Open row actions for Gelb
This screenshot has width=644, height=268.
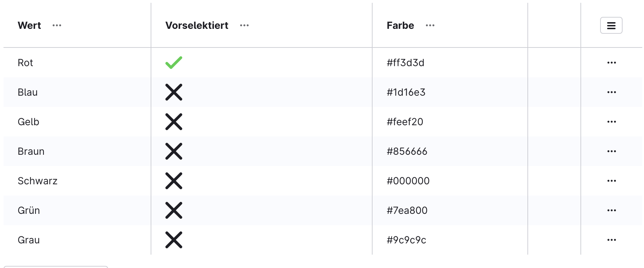611,122
